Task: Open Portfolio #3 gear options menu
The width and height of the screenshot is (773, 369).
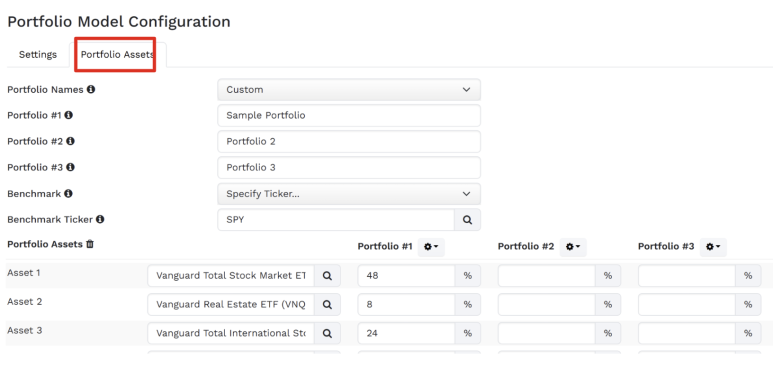Action: (713, 247)
